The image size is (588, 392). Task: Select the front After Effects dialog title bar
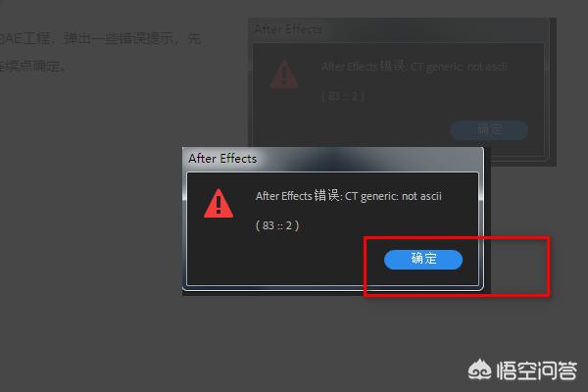[332, 159]
